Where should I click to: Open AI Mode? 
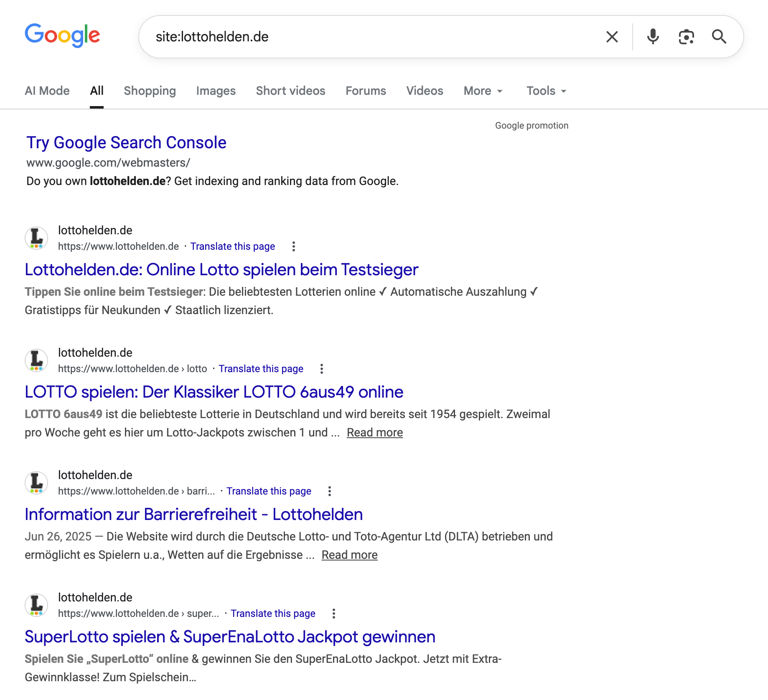click(x=47, y=91)
